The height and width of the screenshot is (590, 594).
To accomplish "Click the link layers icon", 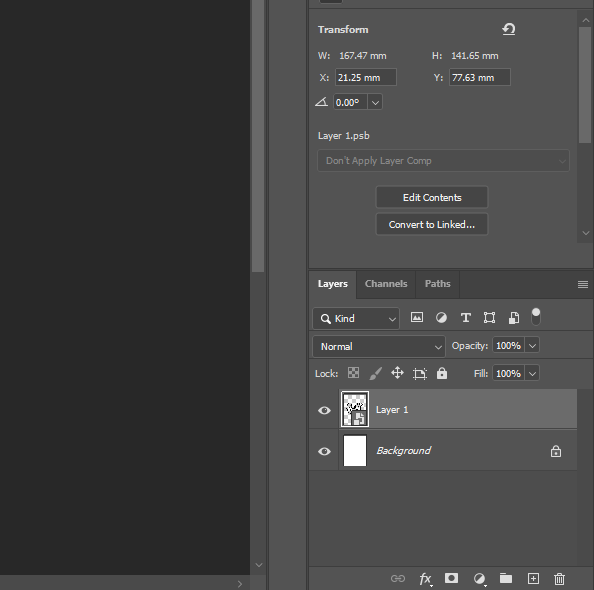I will tap(398, 578).
